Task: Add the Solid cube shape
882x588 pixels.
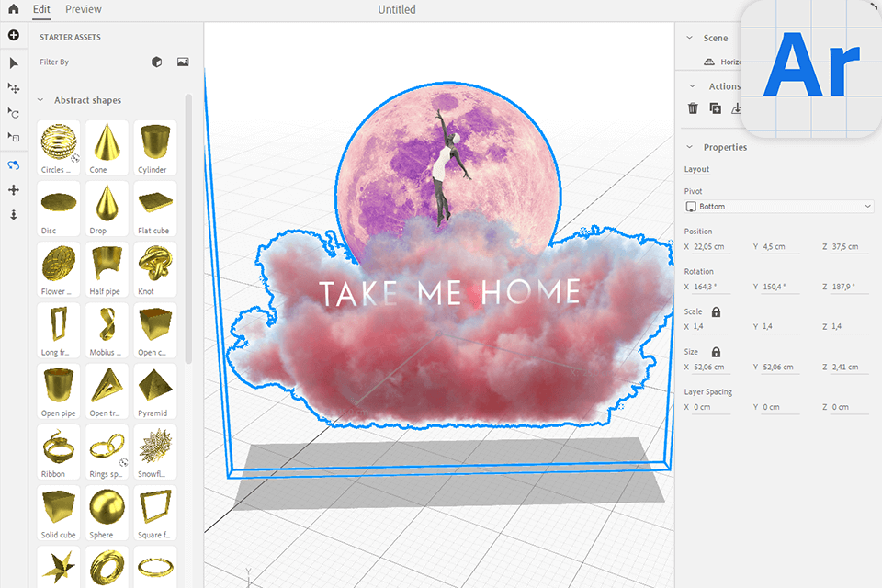Action: tap(59, 512)
